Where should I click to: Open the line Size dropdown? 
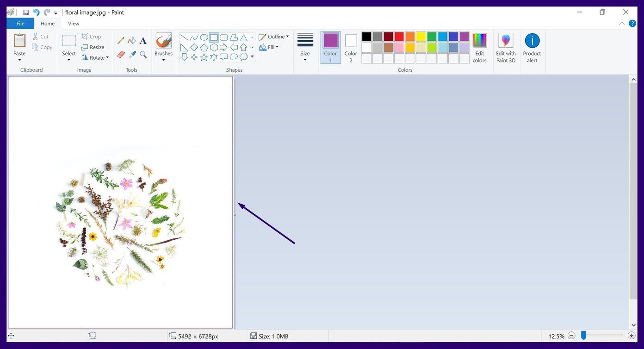click(x=305, y=48)
